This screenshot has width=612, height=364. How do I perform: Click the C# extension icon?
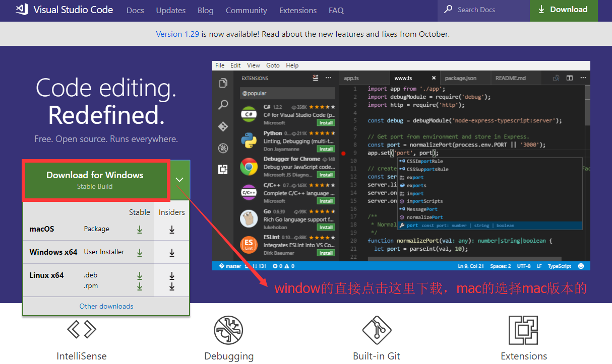pyautogui.click(x=249, y=115)
